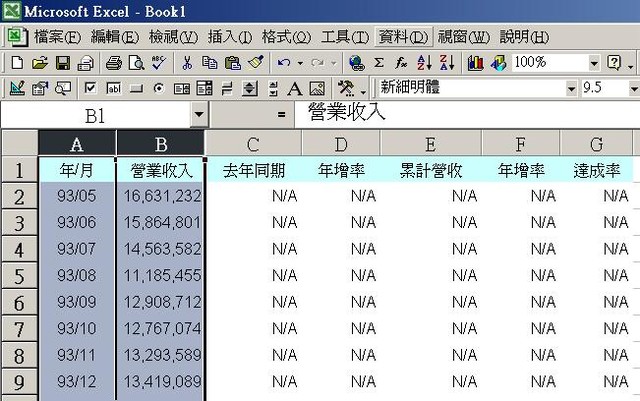
Task: Open a file with the folder icon
Action: coord(40,63)
